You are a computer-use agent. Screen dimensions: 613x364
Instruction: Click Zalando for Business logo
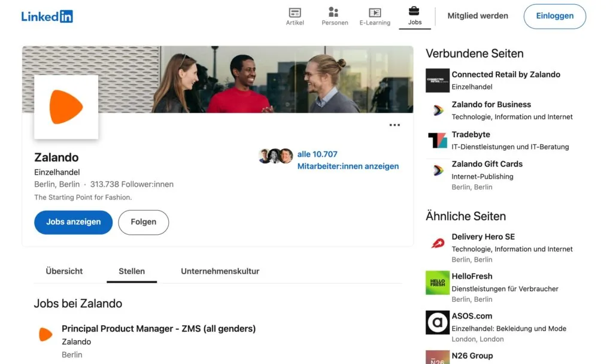438,110
